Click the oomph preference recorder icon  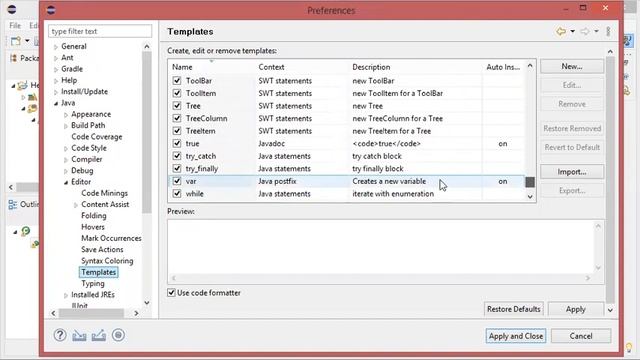pos(118,335)
